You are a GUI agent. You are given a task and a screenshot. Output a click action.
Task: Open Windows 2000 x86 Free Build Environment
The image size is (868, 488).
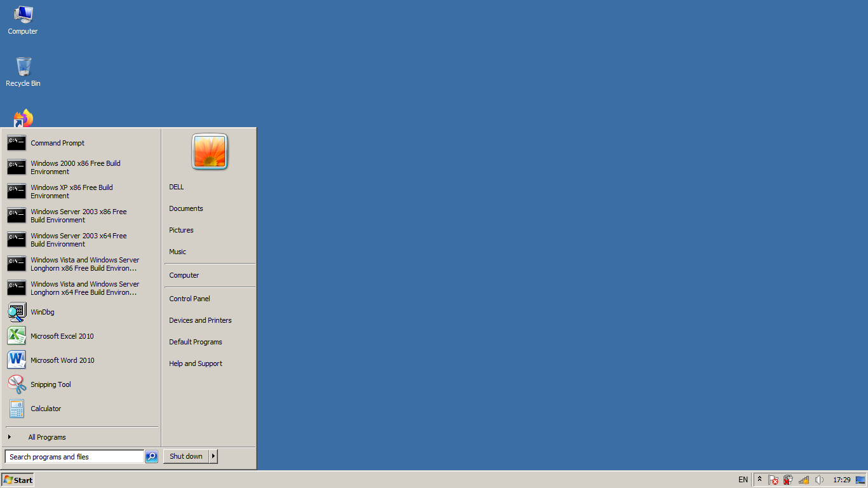click(82, 167)
